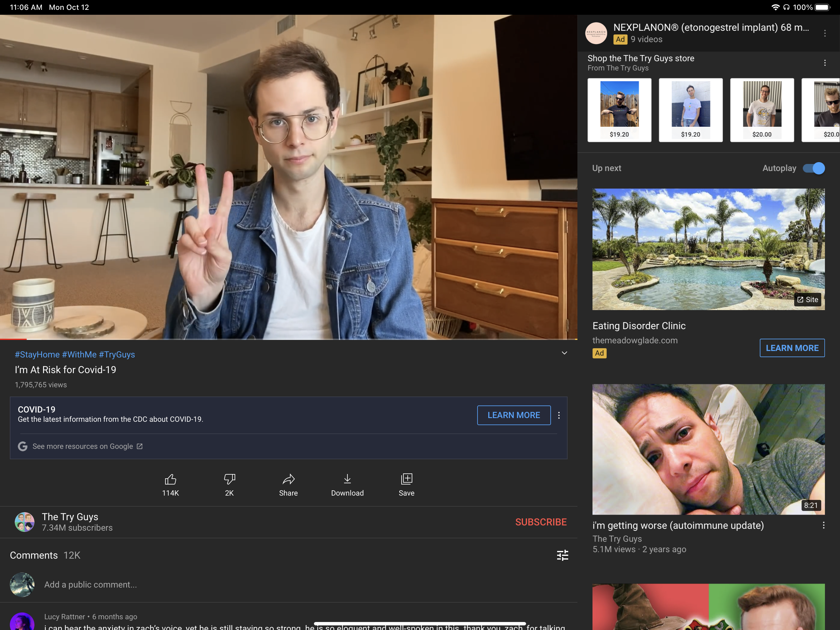Open See more resources on Google link
The image size is (840, 630).
[83, 446]
